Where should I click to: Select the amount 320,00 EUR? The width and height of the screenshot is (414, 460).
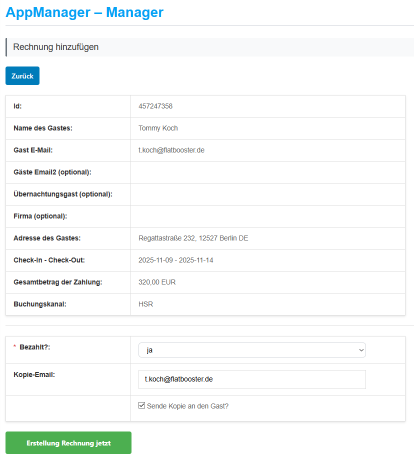(x=157, y=282)
